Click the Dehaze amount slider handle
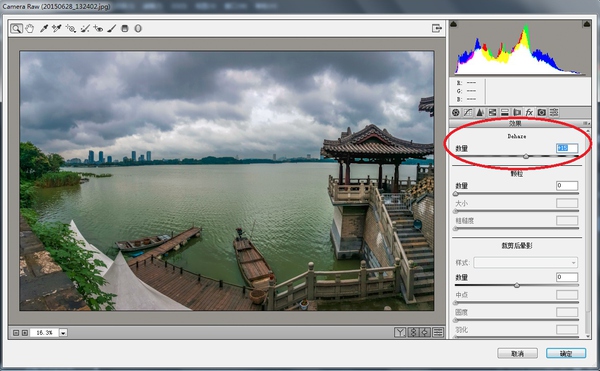This screenshot has height=371, width=600. click(526, 156)
